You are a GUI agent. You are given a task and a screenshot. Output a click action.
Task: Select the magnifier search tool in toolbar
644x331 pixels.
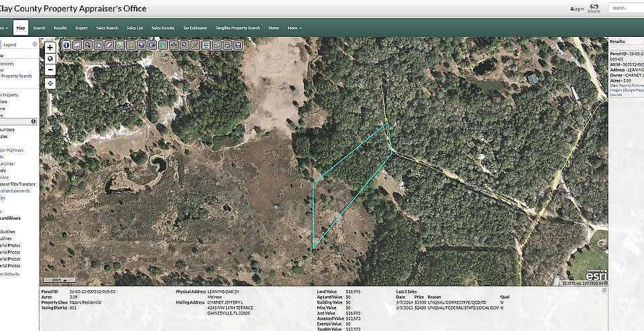[184, 45]
